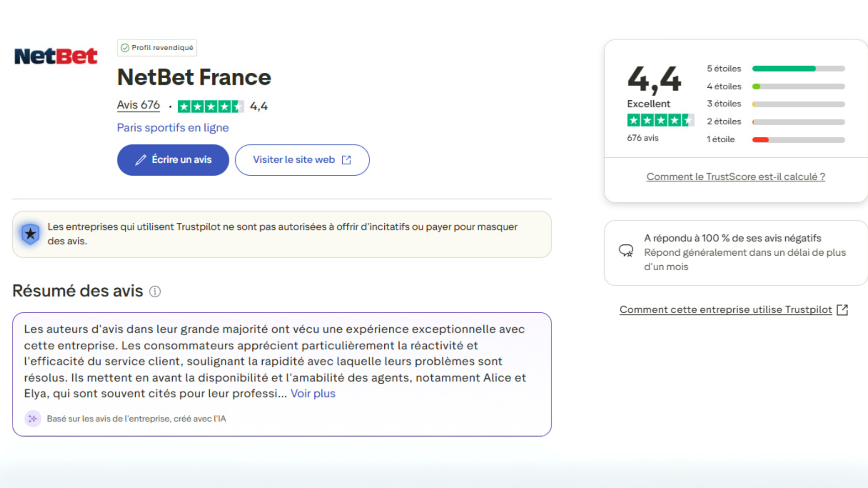Open the info icon beside Résumé des avis
The width and height of the screenshot is (868, 488).
pyautogui.click(x=155, y=291)
